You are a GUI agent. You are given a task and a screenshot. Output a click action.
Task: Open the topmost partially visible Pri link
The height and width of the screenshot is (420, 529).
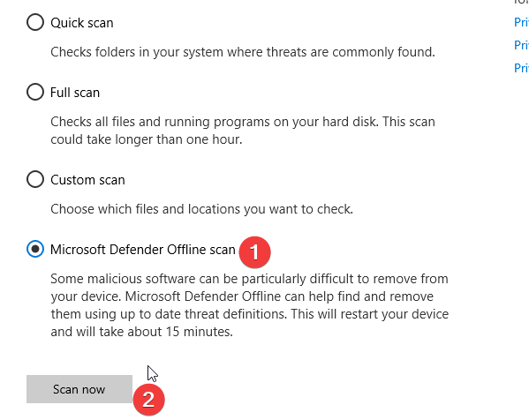(x=521, y=22)
